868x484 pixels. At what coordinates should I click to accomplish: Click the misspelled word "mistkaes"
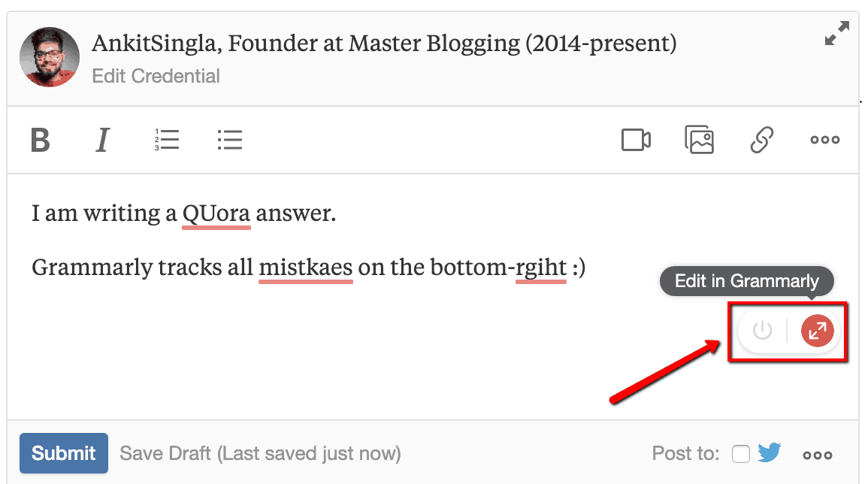click(x=306, y=268)
